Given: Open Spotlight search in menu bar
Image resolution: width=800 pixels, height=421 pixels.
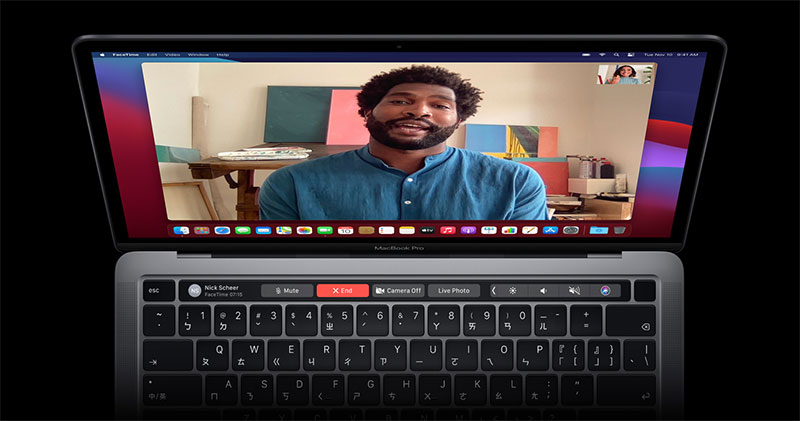Looking at the screenshot, I should [x=616, y=55].
